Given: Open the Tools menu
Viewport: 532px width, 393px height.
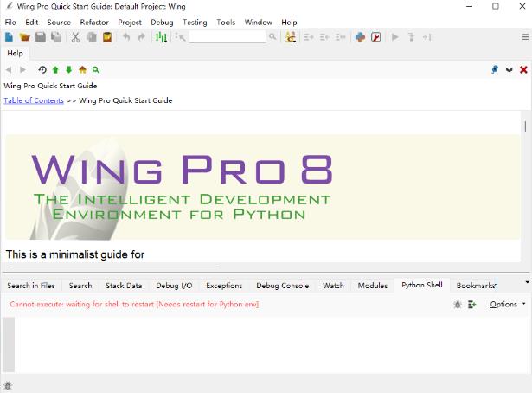Looking at the screenshot, I should point(226,22).
